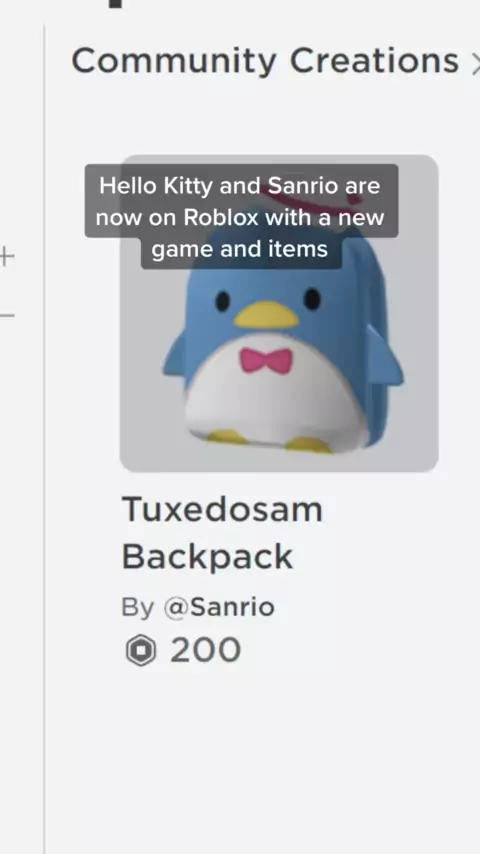Screen dimensions: 480x854
Task: Click the 'By' label before @Sanrio
Action: [138, 607]
